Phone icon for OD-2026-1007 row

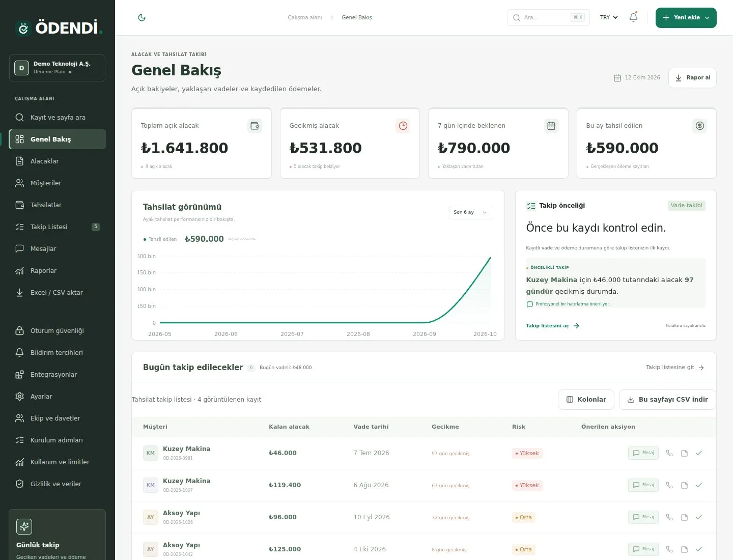coord(669,485)
